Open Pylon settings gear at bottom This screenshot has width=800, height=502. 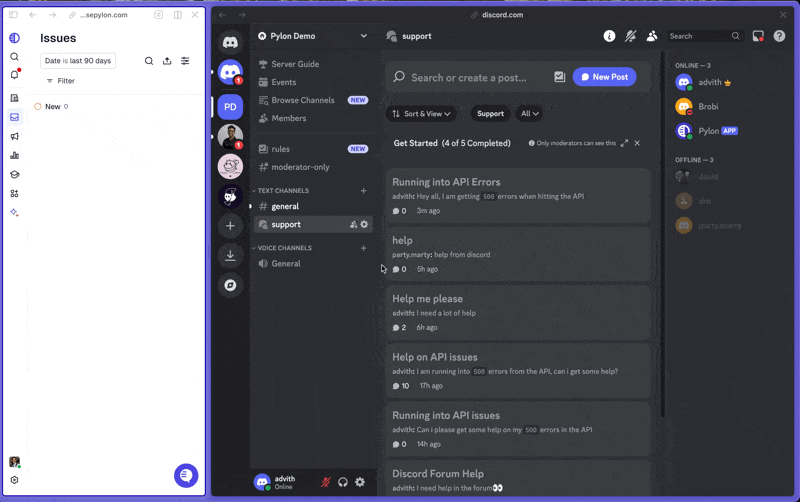14,480
